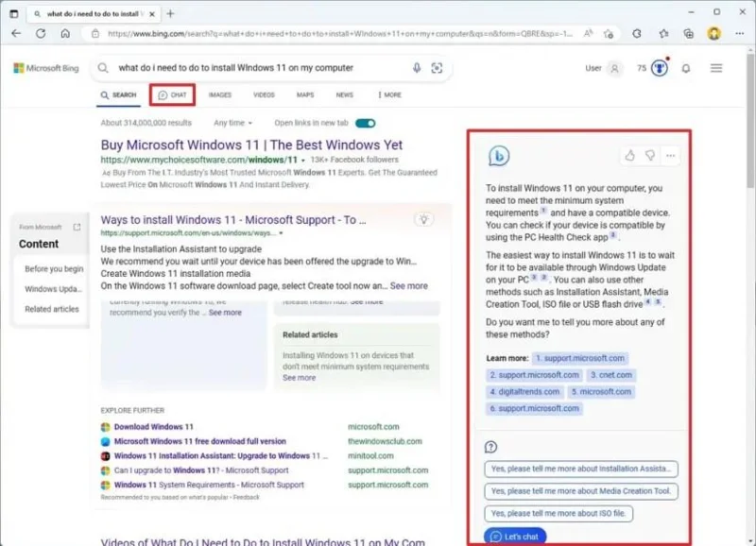
Task: Select 'Before you begin' in Content panel
Action: click(x=54, y=269)
